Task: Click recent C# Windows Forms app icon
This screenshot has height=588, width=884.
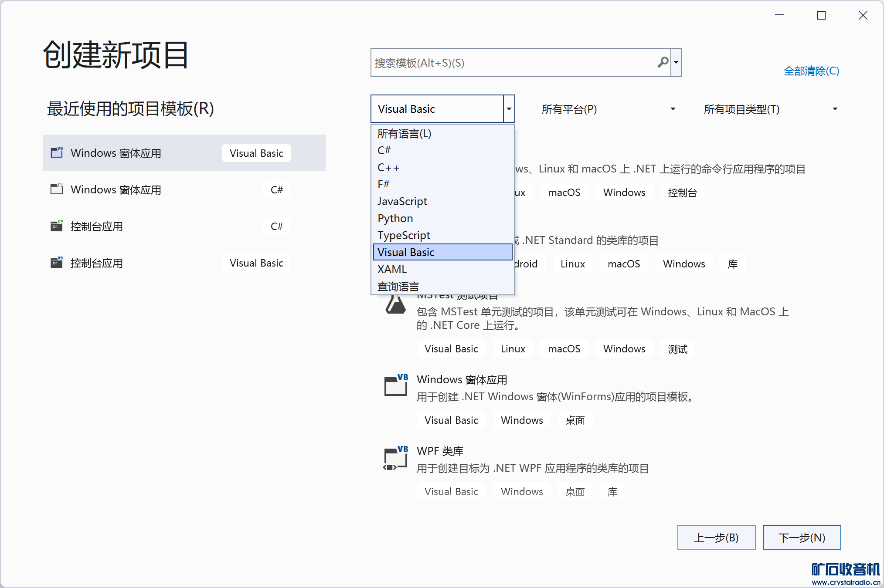Action: point(57,189)
